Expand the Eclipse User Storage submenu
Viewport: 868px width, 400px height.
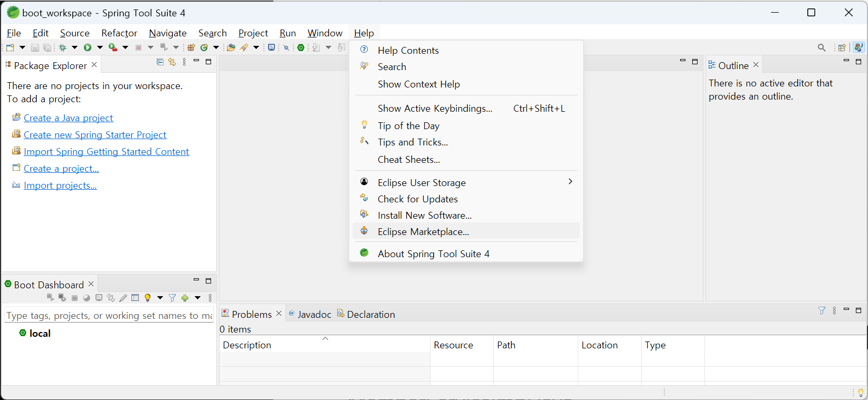coord(466,182)
